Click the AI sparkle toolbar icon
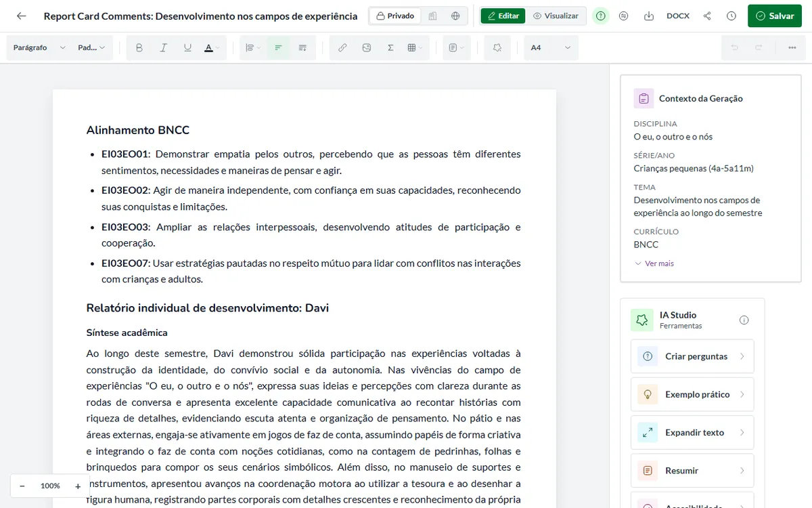 click(x=497, y=48)
